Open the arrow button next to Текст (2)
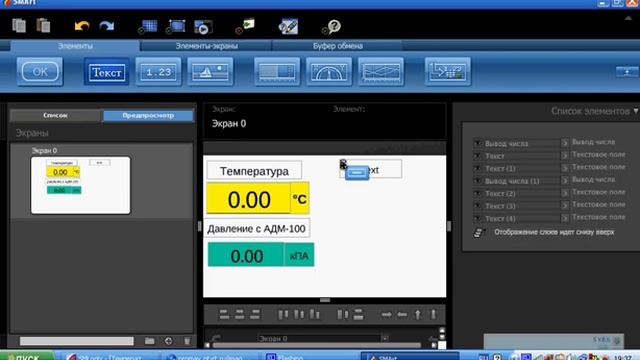This screenshot has width=640, height=360. 564,193
